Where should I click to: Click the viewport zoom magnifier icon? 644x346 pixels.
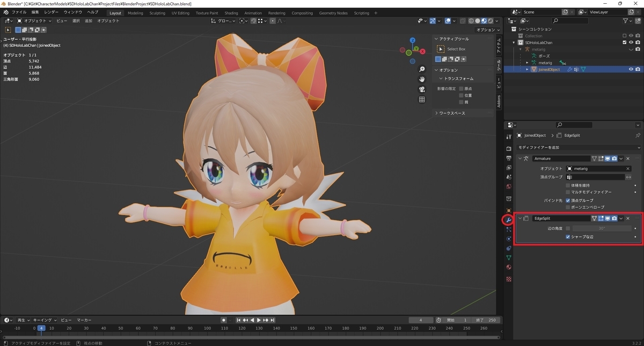pyautogui.click(x=422, y=69)
